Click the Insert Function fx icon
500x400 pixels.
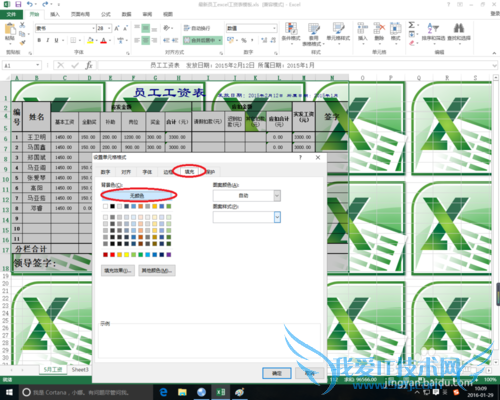(x=89, y=65)
